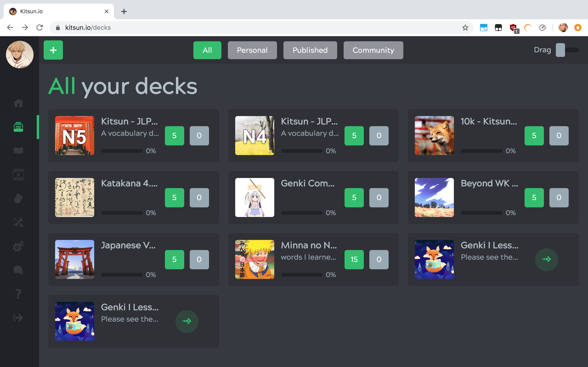The width and height of the screenshot is (588, 367).
Task: Switch to the Personal decks tab
Action: click(x=252, y=50)
